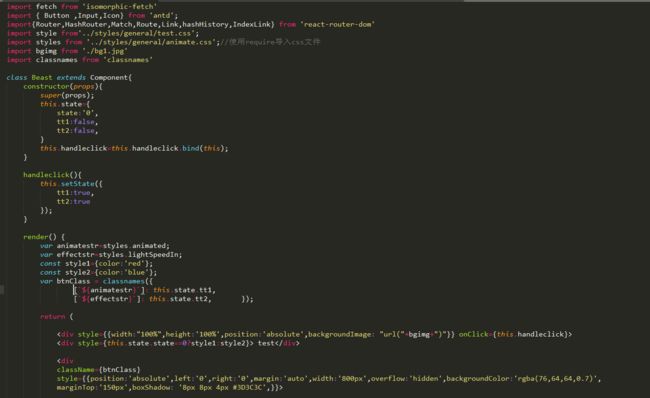Click the 'react-router-dom' string
Viewport: 650px width, 398px height.
click(337, 24)
